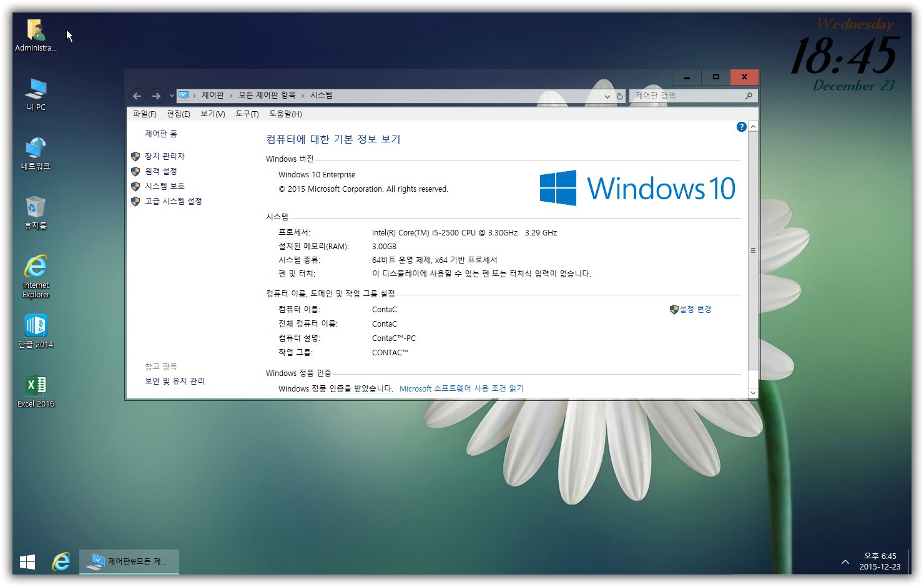Click the scrollbar up arrow
Viewport: 924px width, 587px height.
(753, 127)
